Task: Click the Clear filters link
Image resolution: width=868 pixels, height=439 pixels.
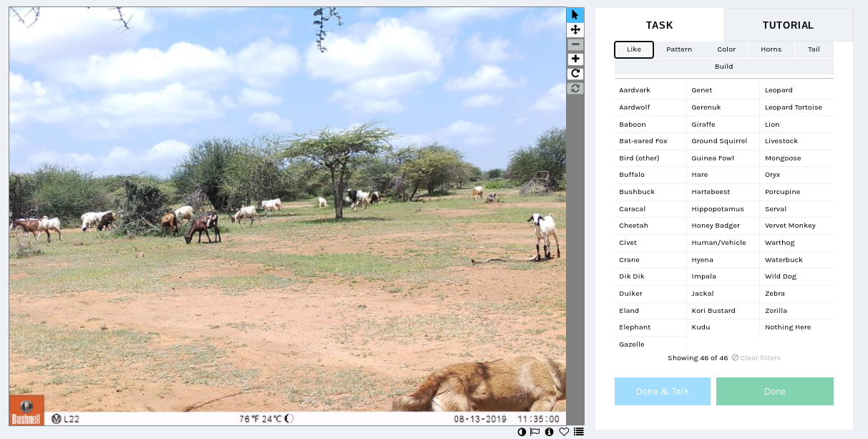Action: [756, 358]
